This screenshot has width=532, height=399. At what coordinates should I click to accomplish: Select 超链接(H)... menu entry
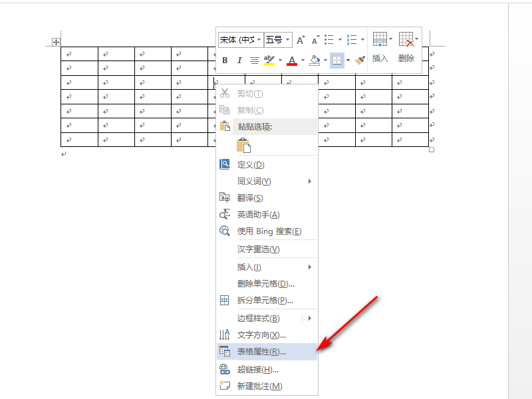267,370
